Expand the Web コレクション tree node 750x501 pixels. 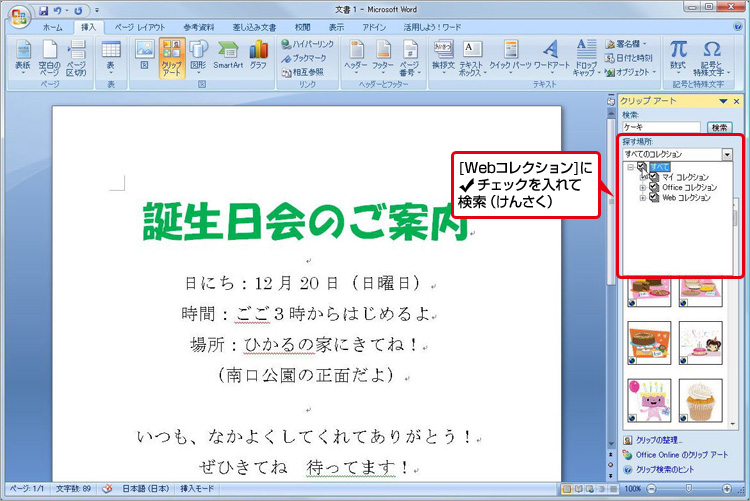click(x=643, y=198)
